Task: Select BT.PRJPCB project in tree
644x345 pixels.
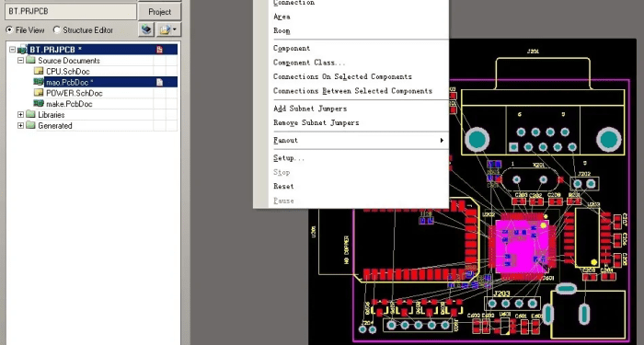Action: coord(55,50)
